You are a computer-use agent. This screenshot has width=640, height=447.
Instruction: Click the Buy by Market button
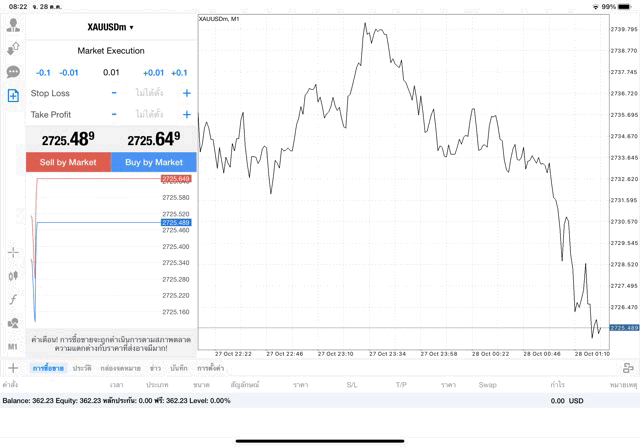pos(154,162)
